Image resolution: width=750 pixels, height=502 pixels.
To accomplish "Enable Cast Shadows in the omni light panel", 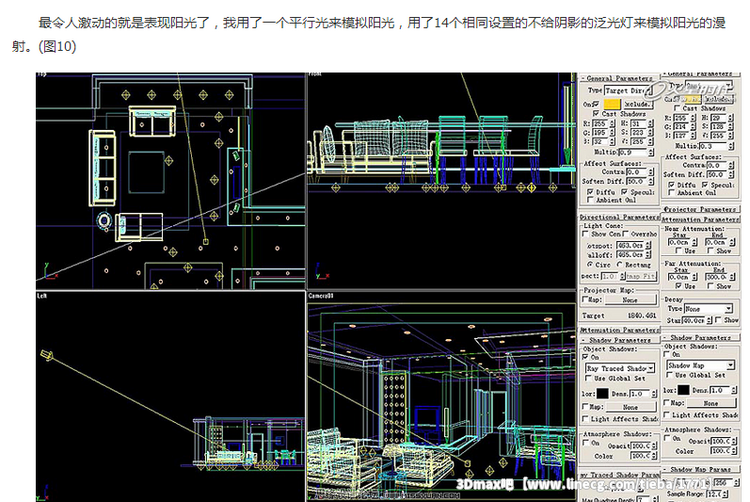I will pos(677,109).
